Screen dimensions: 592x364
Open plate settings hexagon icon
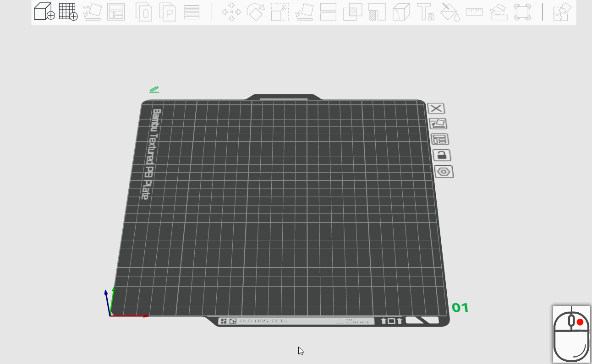(x=444, y=172)
